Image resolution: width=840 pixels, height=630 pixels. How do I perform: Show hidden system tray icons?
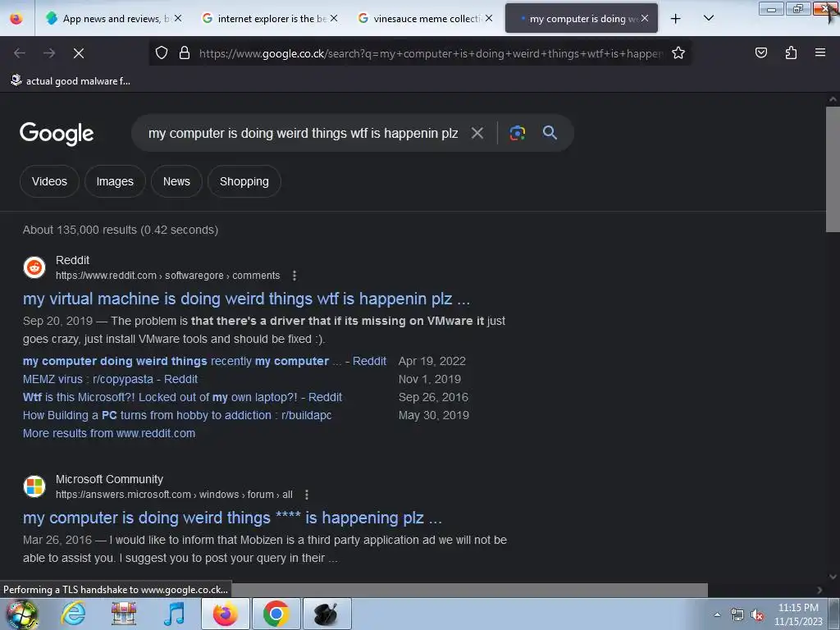[x=717, y=615]
